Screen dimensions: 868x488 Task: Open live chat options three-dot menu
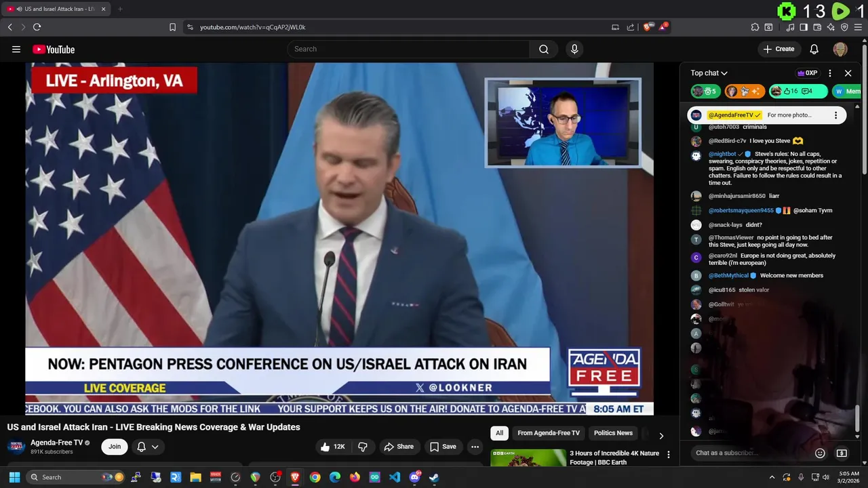pos(830,73)
